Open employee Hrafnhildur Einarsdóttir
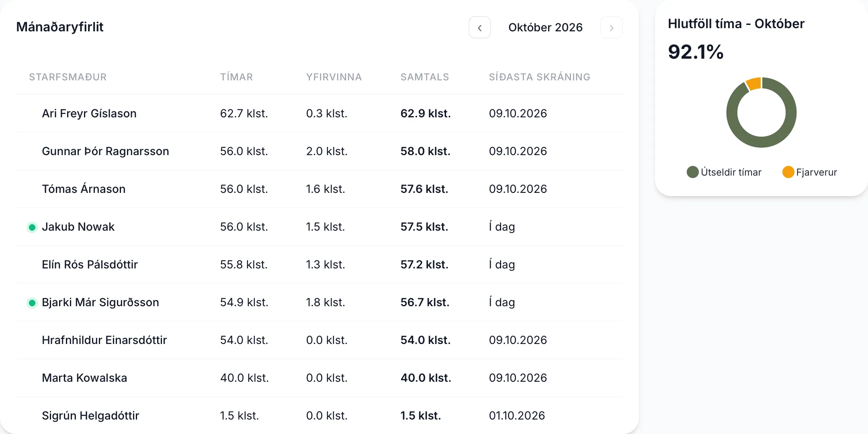 (x=104, y=340)
